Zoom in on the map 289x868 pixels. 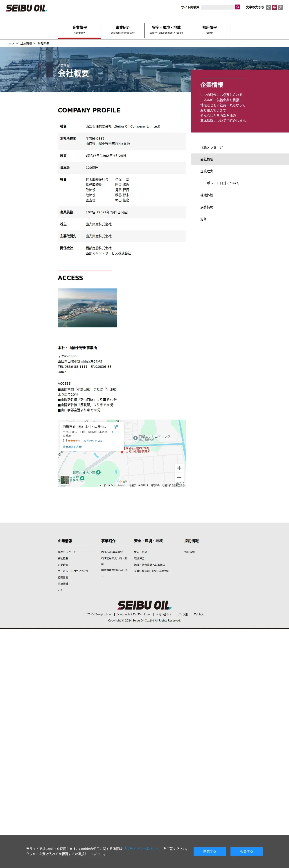[179, 468]
